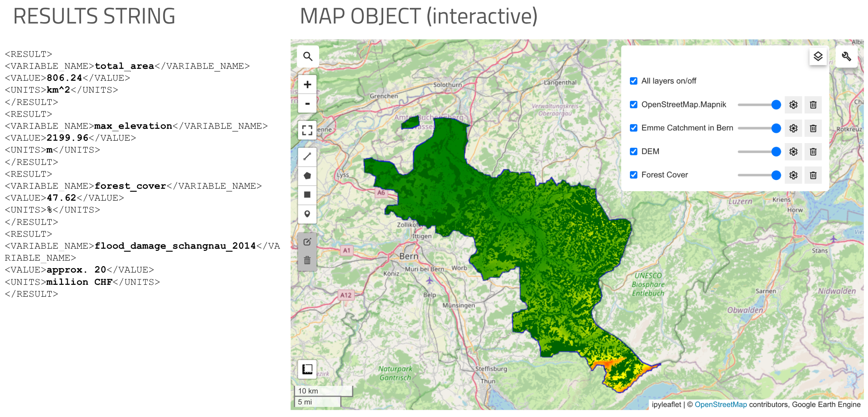This screenshot has height=417, width=868.
Task: Click the Steffisburg town label
Action: (x=491, y=369)
